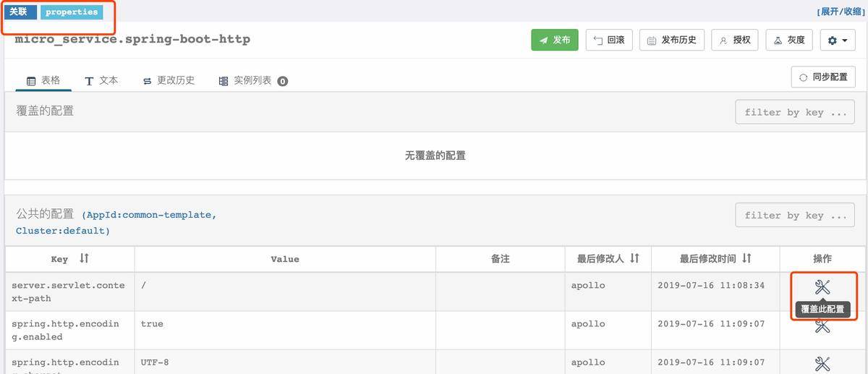Click override tools icon for spring.http.encoding.enabled row
Image resolution: width=868 pixels, height=374 pixels.
pyautogui.click(x=822, y=326)
